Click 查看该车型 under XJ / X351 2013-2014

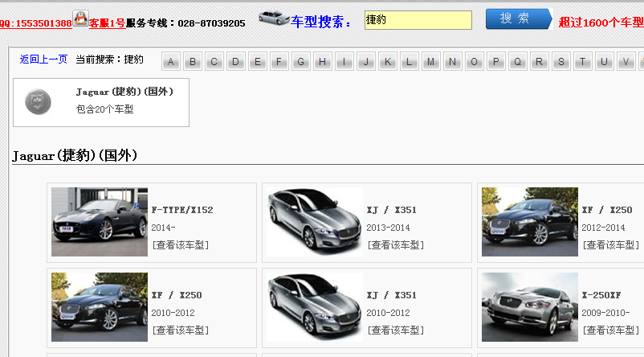click(396, 245)
